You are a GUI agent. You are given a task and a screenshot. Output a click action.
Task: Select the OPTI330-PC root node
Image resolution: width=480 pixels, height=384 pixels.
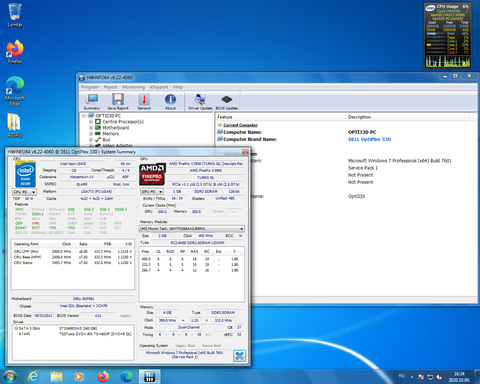pyautogui.click(x=108, y=116)
